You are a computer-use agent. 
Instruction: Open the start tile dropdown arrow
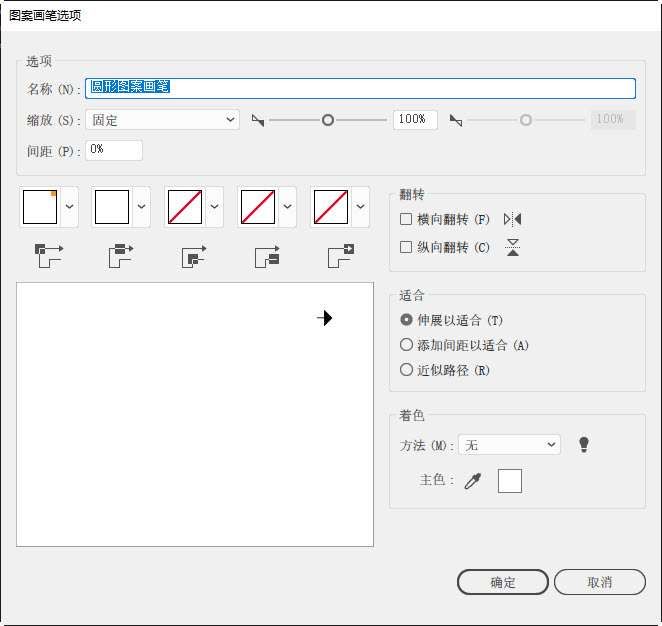click(288, 206)
